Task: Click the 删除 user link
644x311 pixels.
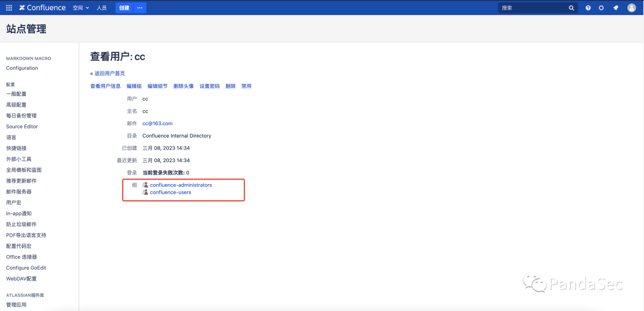Action: click(x=230, y=86)
